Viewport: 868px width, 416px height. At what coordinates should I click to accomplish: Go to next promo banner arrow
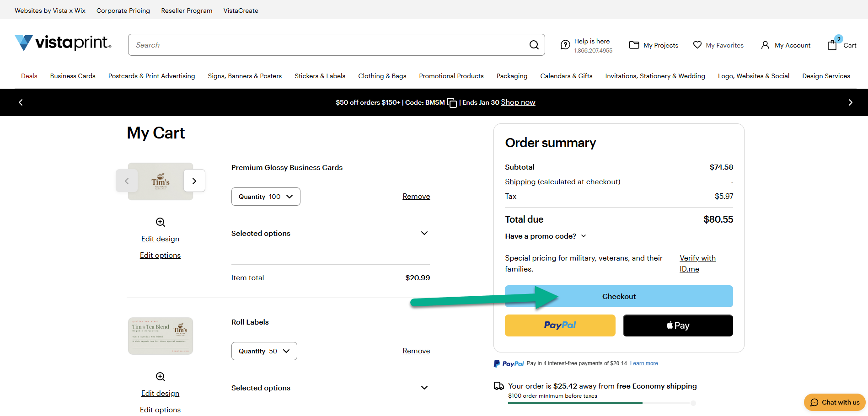pyautogui.click(x=850, y=102)
